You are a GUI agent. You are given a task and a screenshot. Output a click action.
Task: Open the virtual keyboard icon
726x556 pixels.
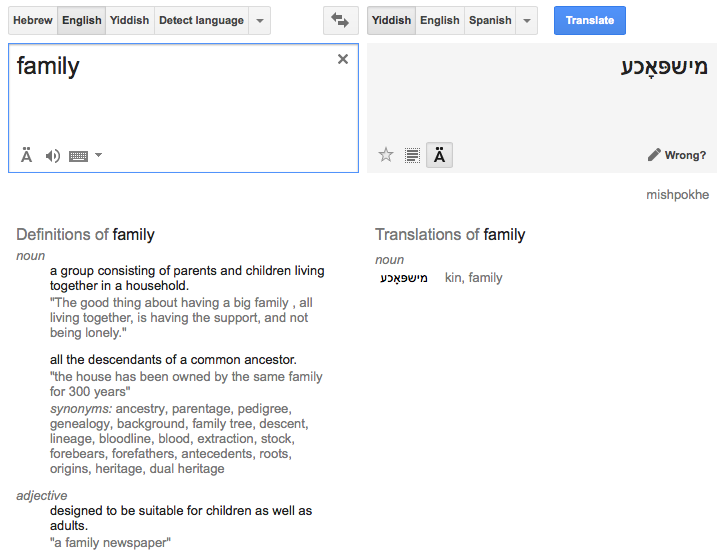(x=78, y=156)
